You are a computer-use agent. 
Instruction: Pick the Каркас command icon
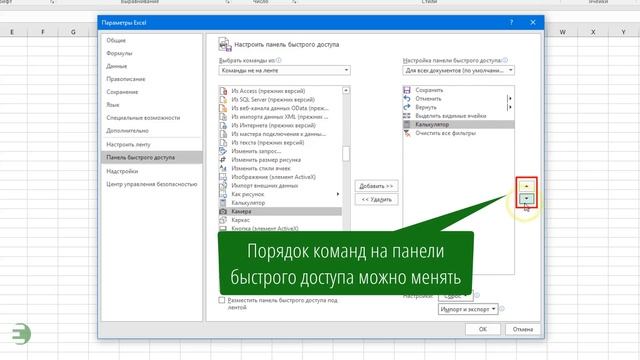pyautogui.click(x=223, y=220)
